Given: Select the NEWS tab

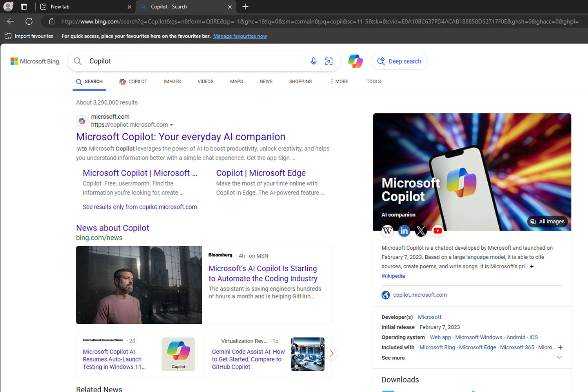Looking at the screenshot, I should click(x=266, y=82).
